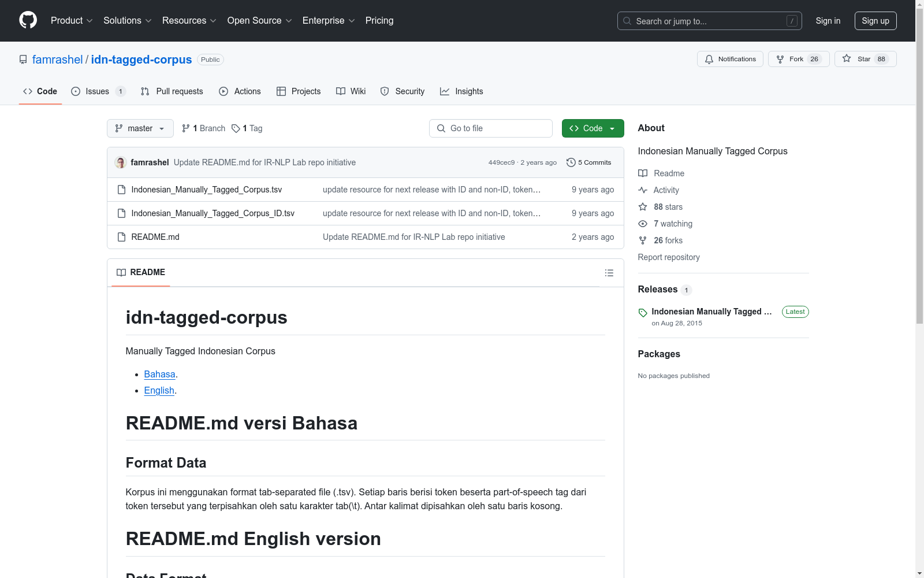The image size is (924, 578).
Task: Click the star icon in Star button
Action: 847,58
